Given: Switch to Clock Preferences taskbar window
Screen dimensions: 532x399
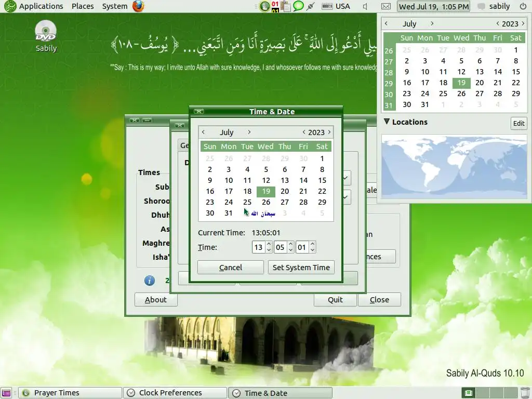Looking at the screenshot, I should pos(175,393).
